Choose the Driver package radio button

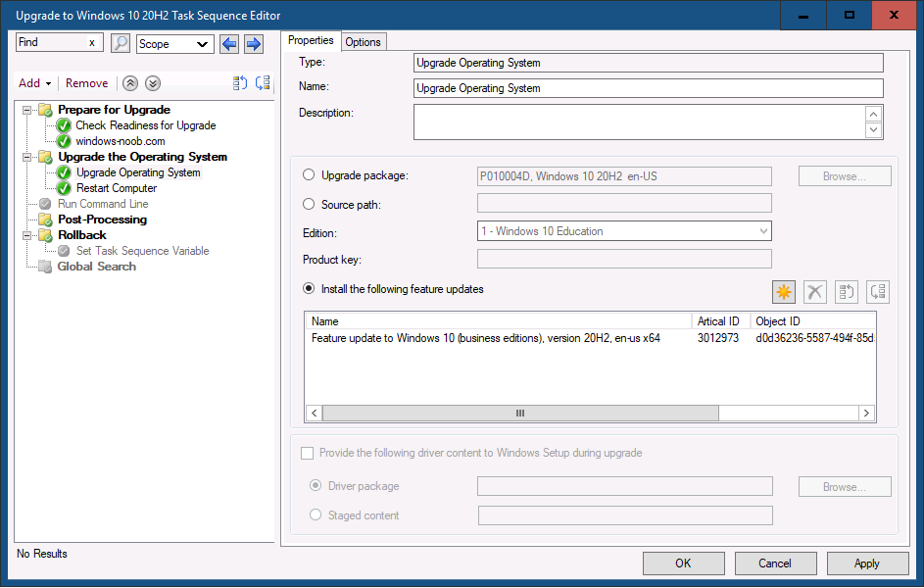point(316,485)
